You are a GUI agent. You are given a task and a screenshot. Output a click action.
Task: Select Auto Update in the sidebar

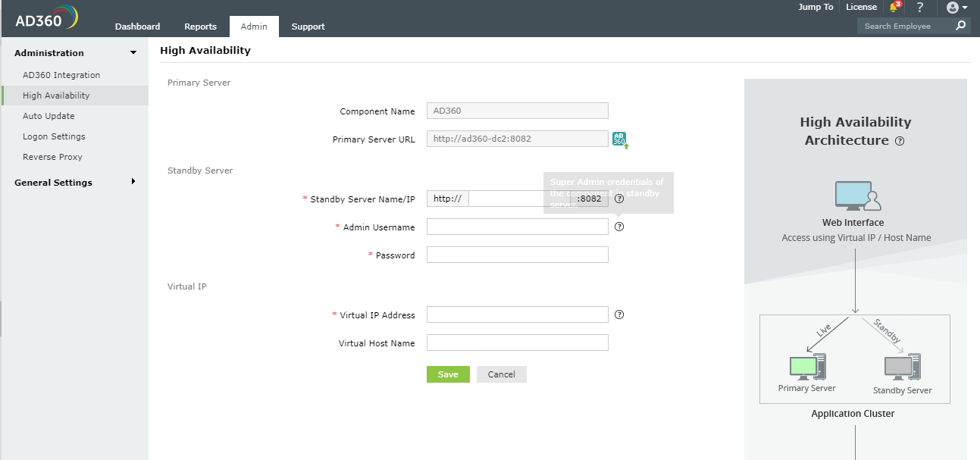point(49,116)
